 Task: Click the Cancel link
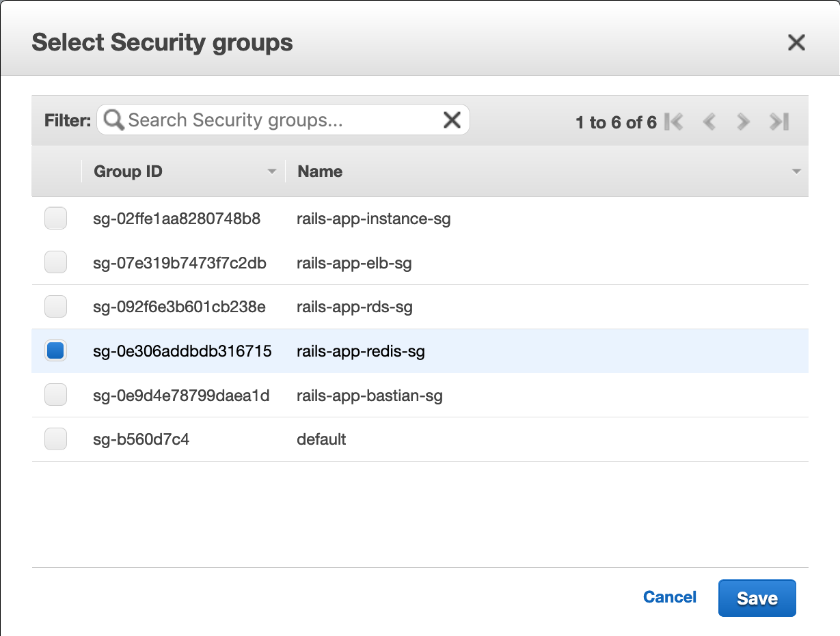pyautogui.click(x=669, y=596)
